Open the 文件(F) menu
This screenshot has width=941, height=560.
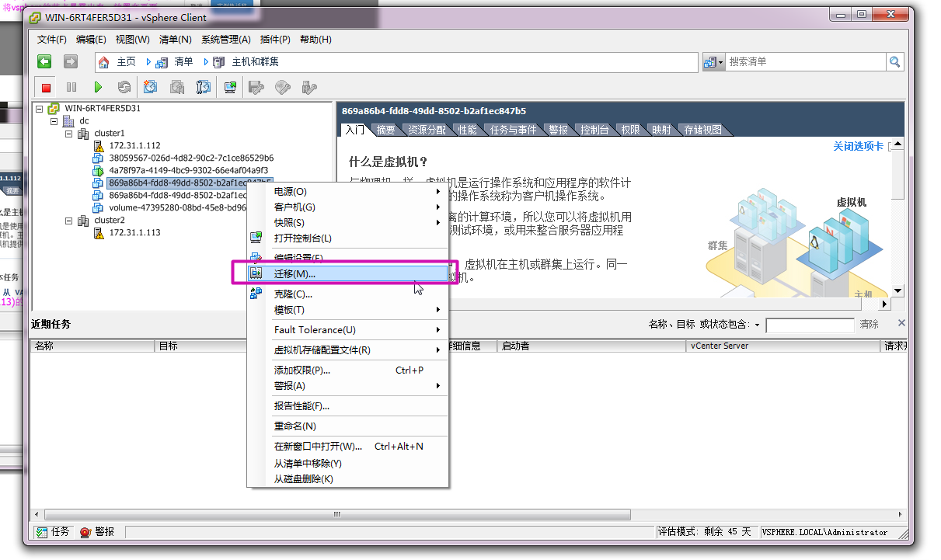(x=52, y=40)
